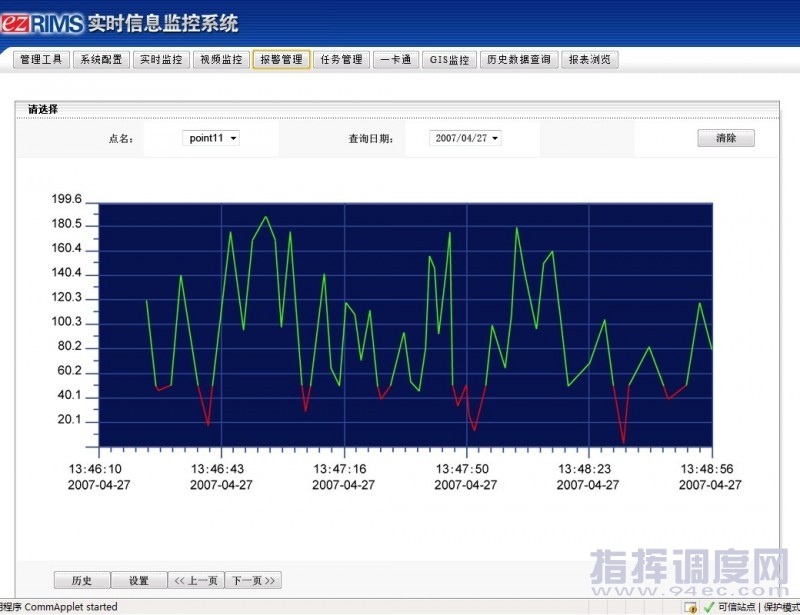The image size is (800, 615).
Task: Open the 报警管理 tab
Action: coord(281,60)
